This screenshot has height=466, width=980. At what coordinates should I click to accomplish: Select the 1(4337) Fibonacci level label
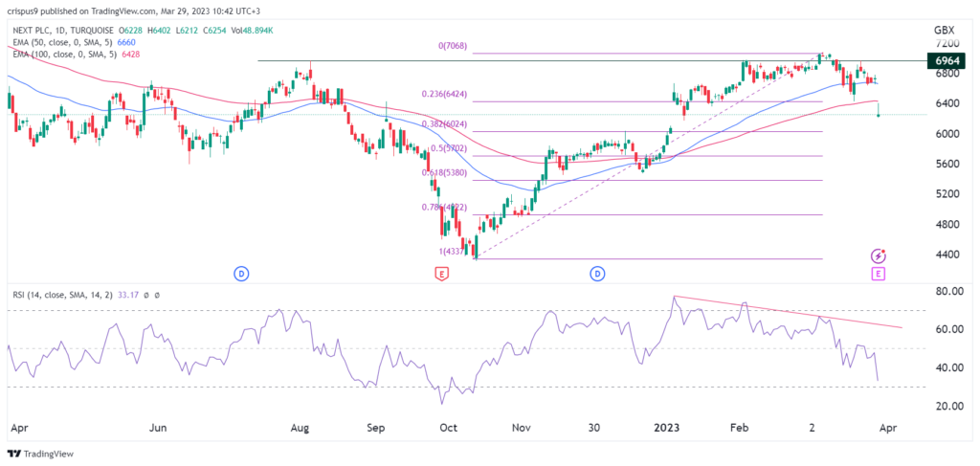452,251
